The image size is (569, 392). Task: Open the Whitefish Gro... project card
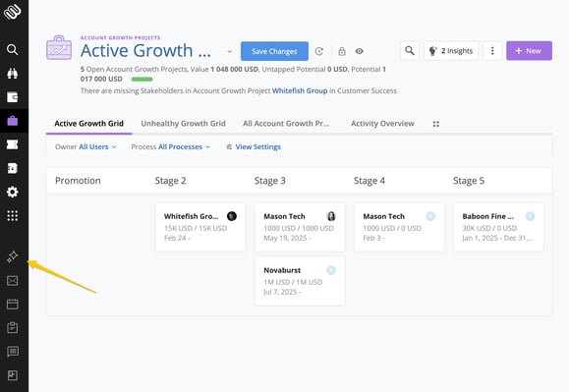[x=200, y=227]
